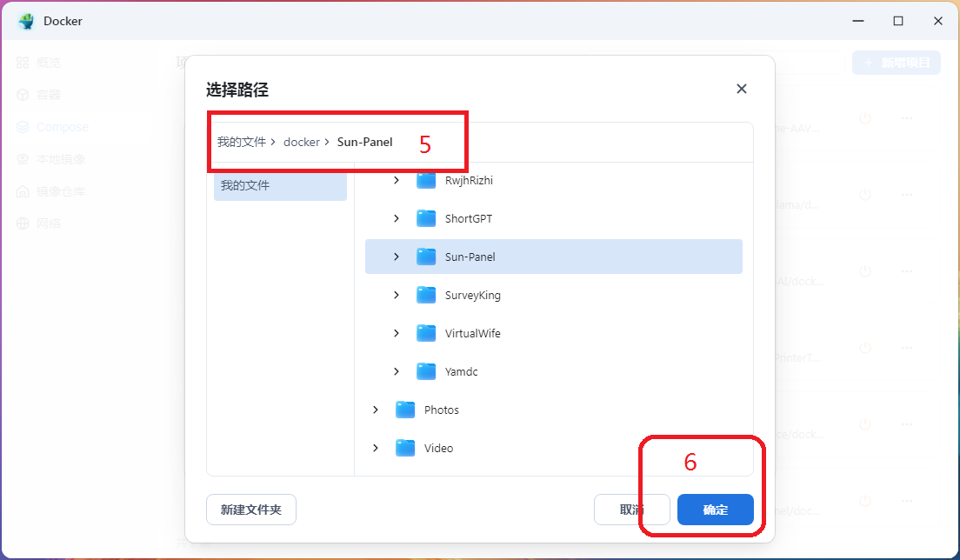960x560 pixels.
Task: Open the ShortGPT folder icon
Action: 426,218
